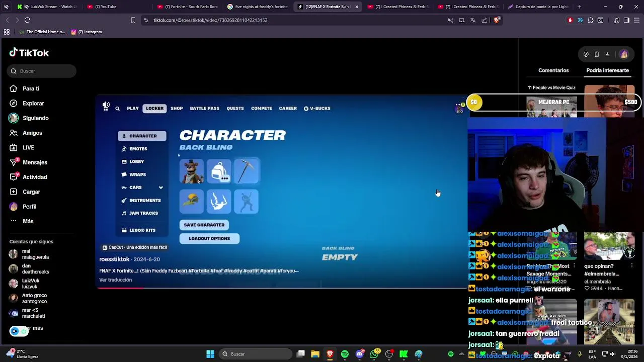
Task: Click the TikTok logo
Action: (29, 53)
